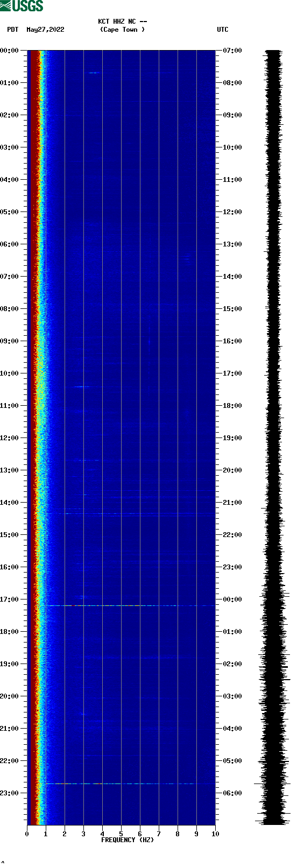
Task: Click the 22:00 UTC time label
Action: [232, 535]
